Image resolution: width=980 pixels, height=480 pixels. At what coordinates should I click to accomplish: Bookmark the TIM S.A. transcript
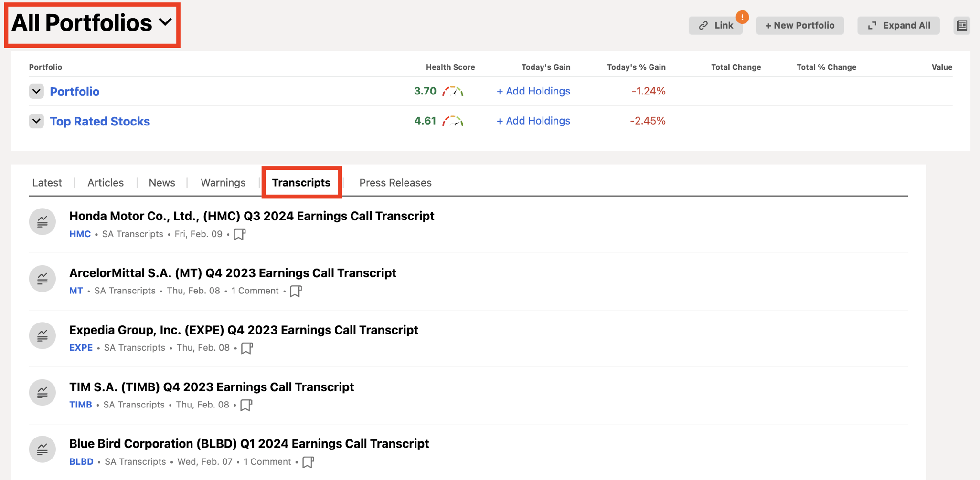pos(247,405)
